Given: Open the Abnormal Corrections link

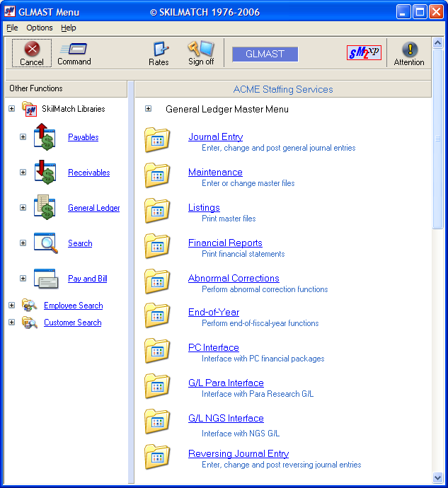Looking at the screenshot, I should click(x=234, y=278).
